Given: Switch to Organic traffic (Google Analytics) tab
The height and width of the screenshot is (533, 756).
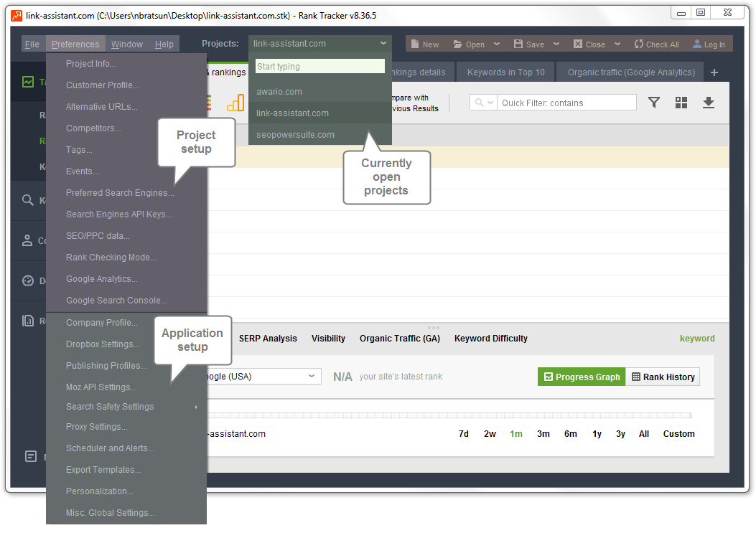Looking at the screenshot, I should coord(631,72).
